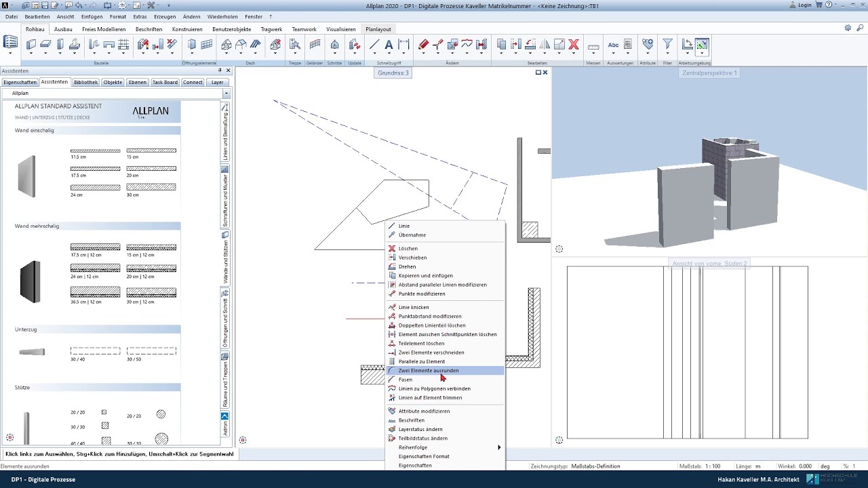Open the Planlayout ribbon tab

(x=378, y=29)
